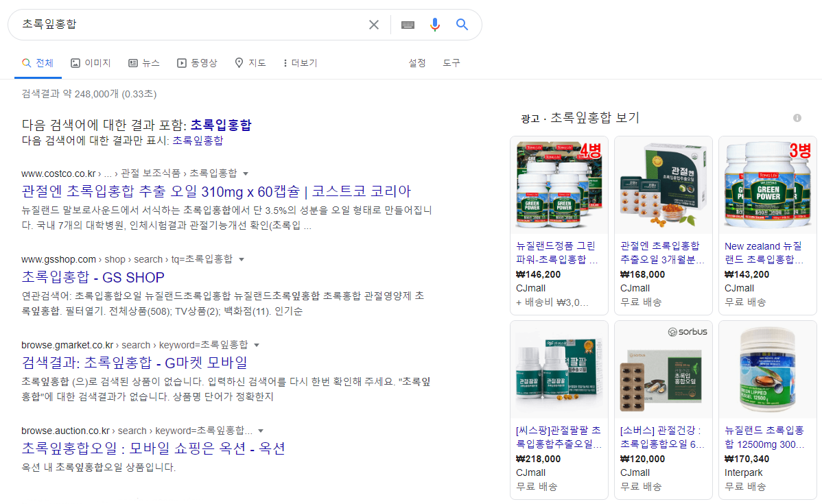Open 설정 options
Image resolution: width=822 pixels, height=504 pixels.
pos(417,63)
